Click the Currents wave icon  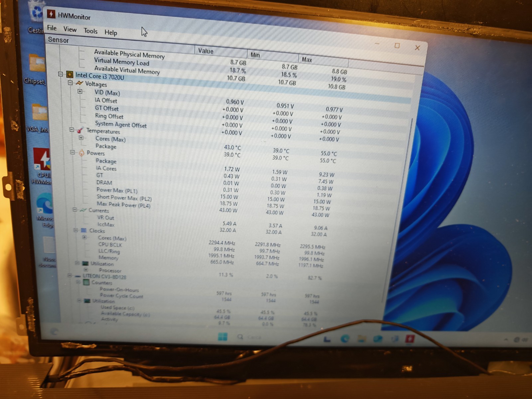pyautogui.click(x=83, y=210)
